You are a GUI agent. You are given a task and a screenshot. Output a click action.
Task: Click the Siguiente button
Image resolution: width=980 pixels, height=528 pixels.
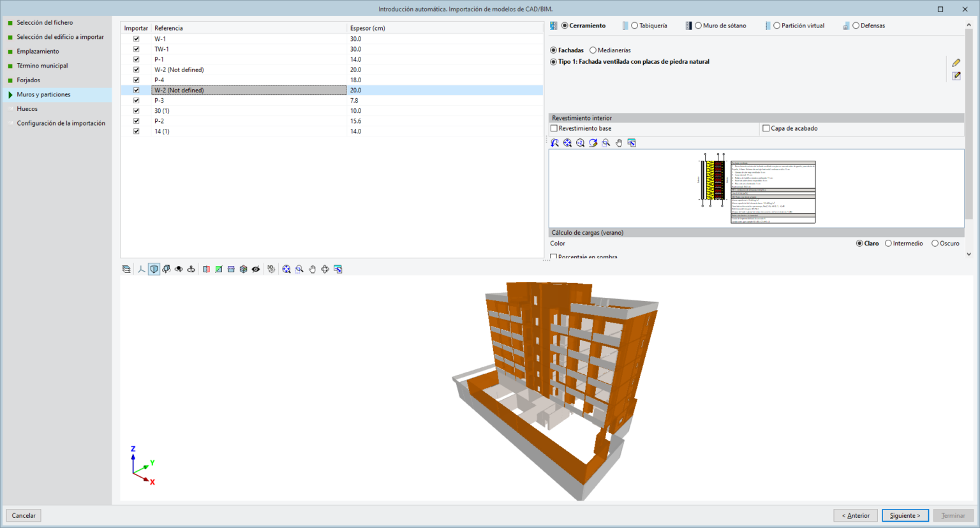point(905,515)
